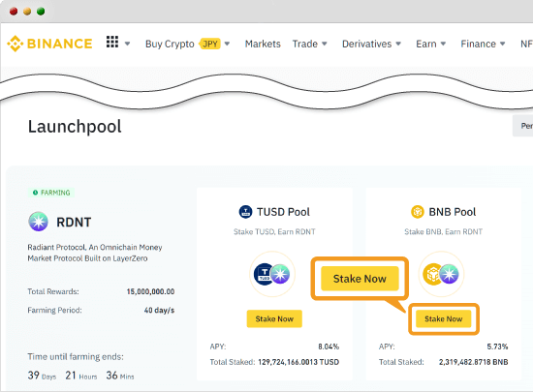Open the Buy Crypto menu
The width and height of the screenshot is (533, 392).
pos(170,44)
